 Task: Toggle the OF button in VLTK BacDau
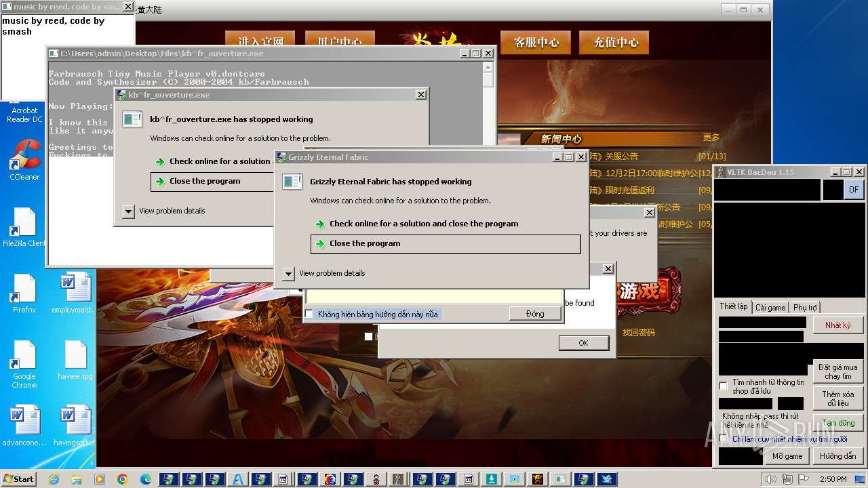pyautogui.click(x=854, y=190)
